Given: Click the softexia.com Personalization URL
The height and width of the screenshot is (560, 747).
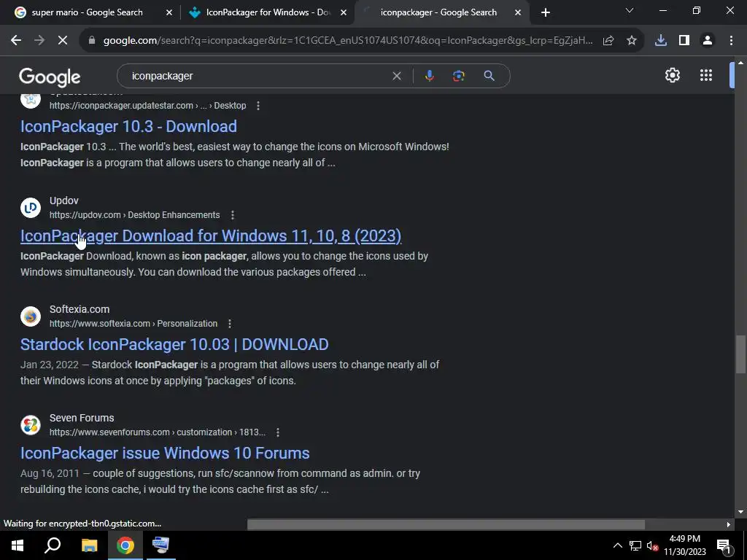Looking at the screenshot, I should (133, 324).
